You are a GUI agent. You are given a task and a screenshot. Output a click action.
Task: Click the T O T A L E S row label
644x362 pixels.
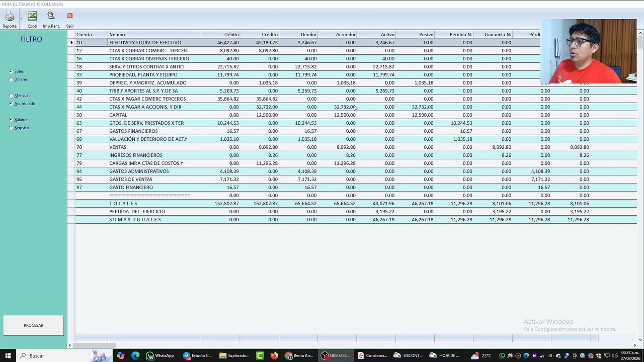123,204
